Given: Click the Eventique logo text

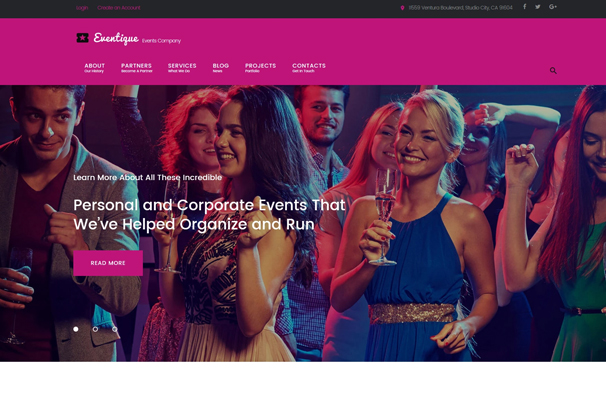Looking at the screenshot, I should tap(116, 38).
